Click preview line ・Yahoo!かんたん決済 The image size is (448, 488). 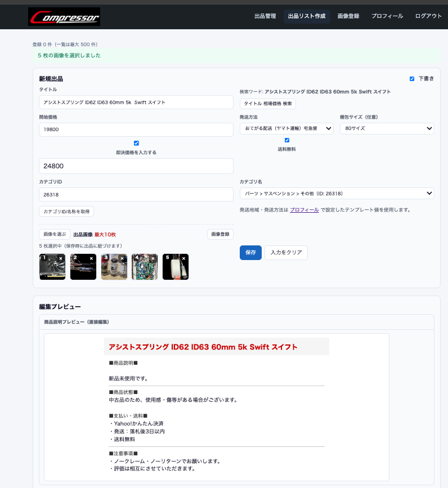pos(136,424)
